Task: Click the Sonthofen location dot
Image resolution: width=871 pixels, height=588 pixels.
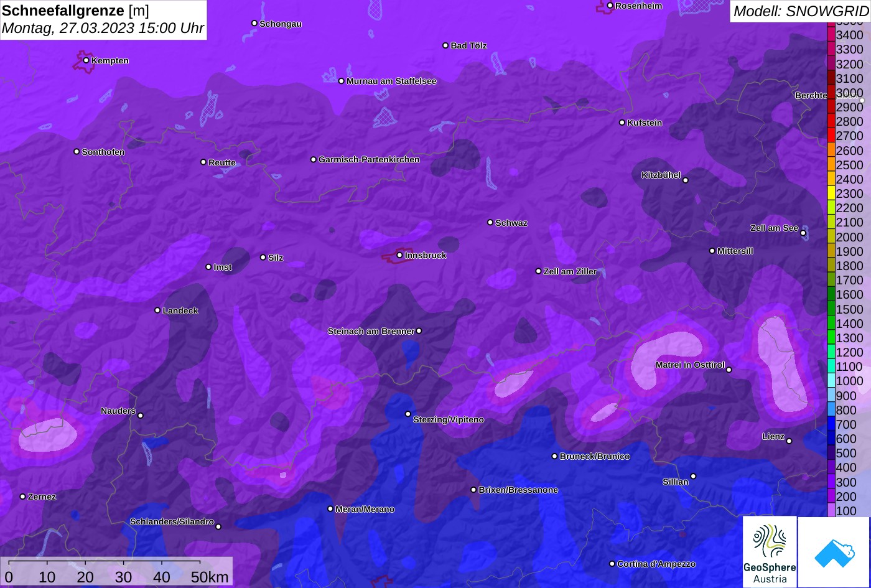Action: pos(77,152)
